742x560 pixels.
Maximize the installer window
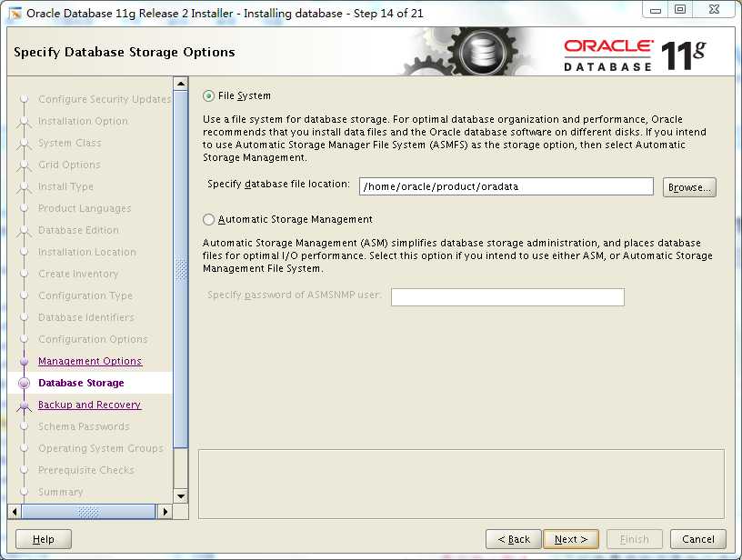[x=680, y=10]
